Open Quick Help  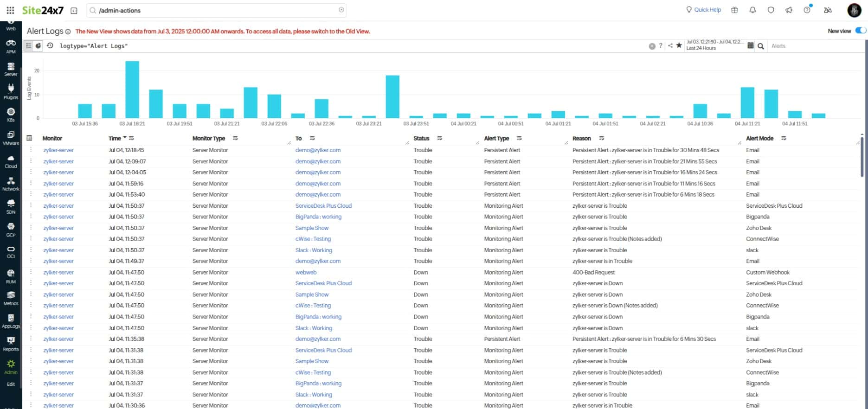tap(703, 10)
